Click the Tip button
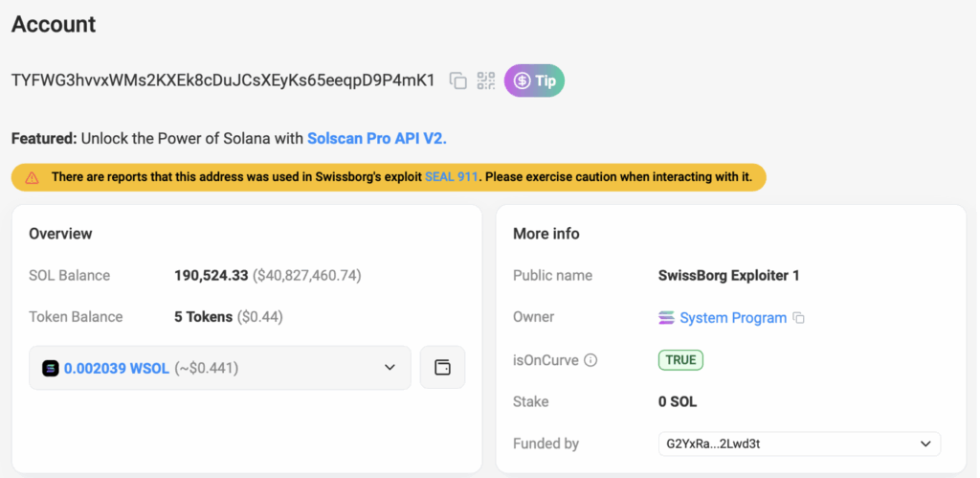980x478 pixels. point(534,80)
